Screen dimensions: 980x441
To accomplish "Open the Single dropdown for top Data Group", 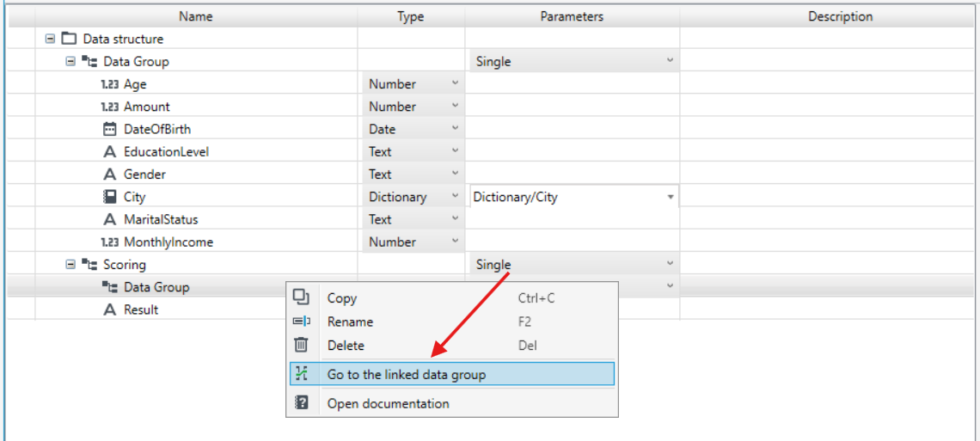I will coord(573,61).
